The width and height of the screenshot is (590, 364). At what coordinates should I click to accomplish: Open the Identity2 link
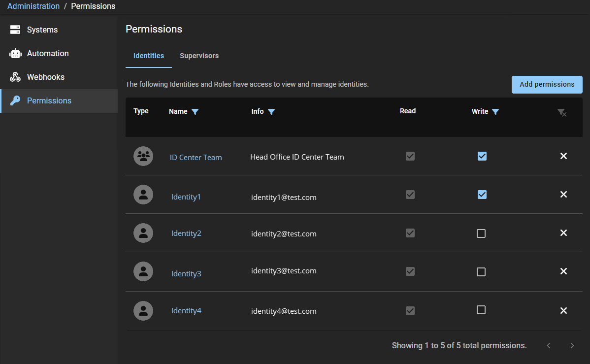pyautogui.click(x=186, y=233)
